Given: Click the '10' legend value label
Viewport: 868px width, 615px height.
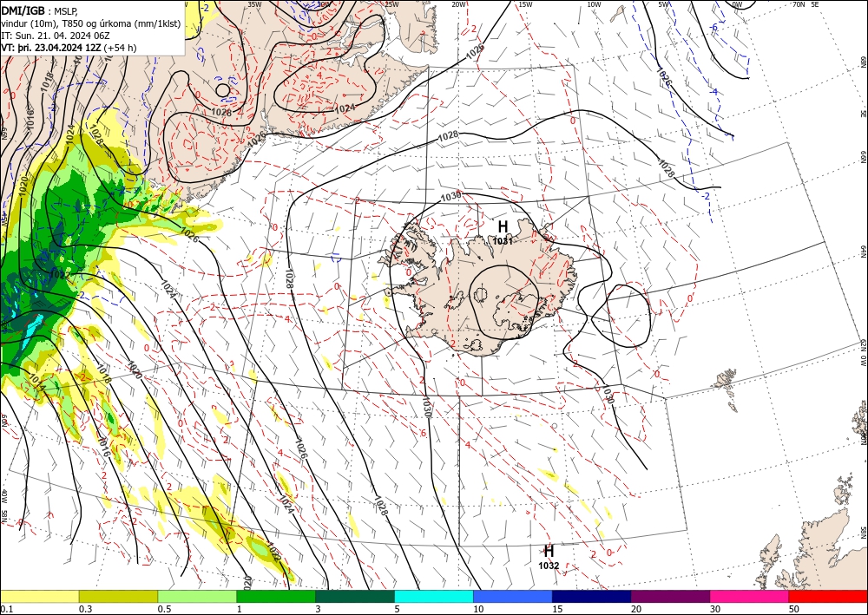Looking at the screenshot, I should coord(478,609).
